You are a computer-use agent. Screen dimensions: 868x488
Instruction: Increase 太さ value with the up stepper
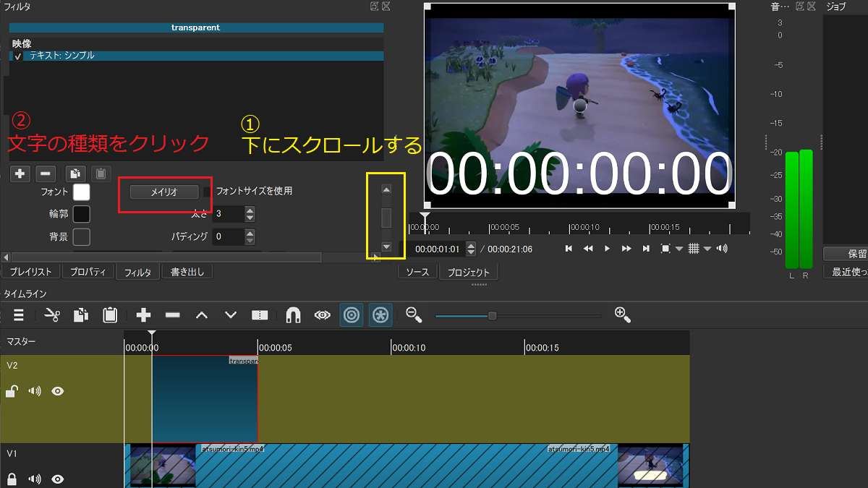[248, 210]
